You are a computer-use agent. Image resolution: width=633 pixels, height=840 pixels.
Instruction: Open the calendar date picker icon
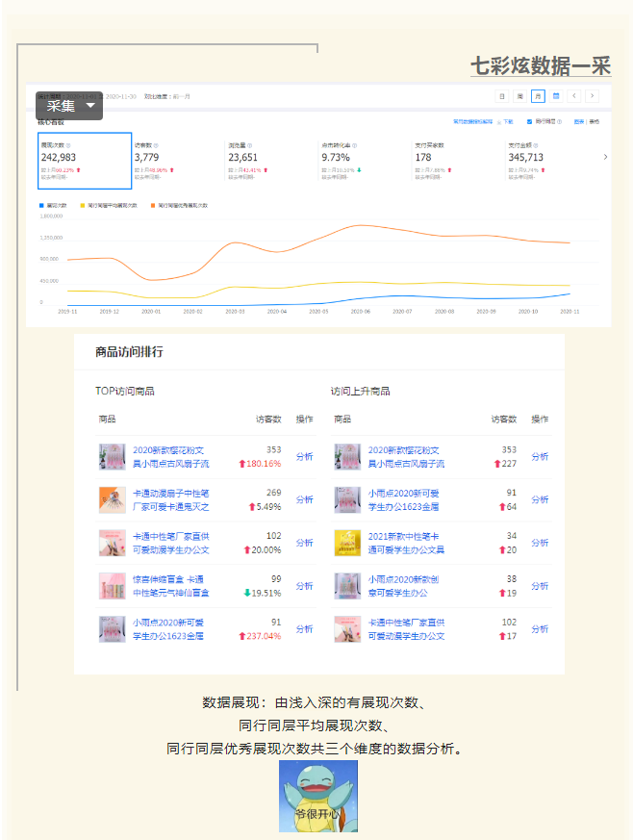pyautogui.click(x=556, y=96)
